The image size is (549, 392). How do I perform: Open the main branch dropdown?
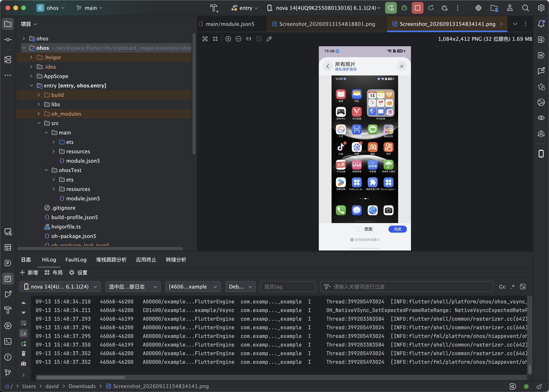(x=89, y=8)
